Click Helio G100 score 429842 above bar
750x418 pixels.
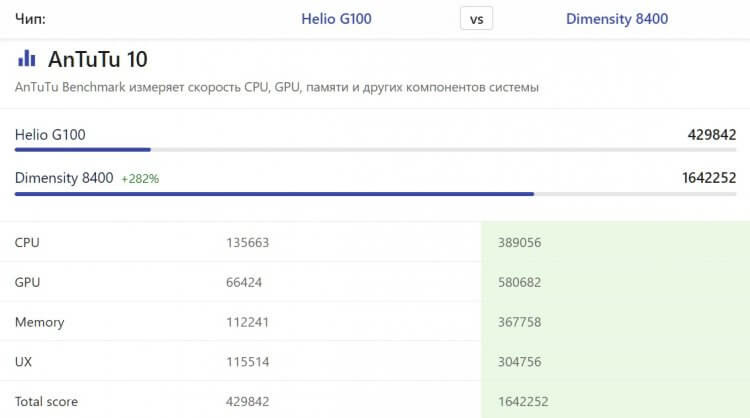pyautogui.click(x=712, y=134)
